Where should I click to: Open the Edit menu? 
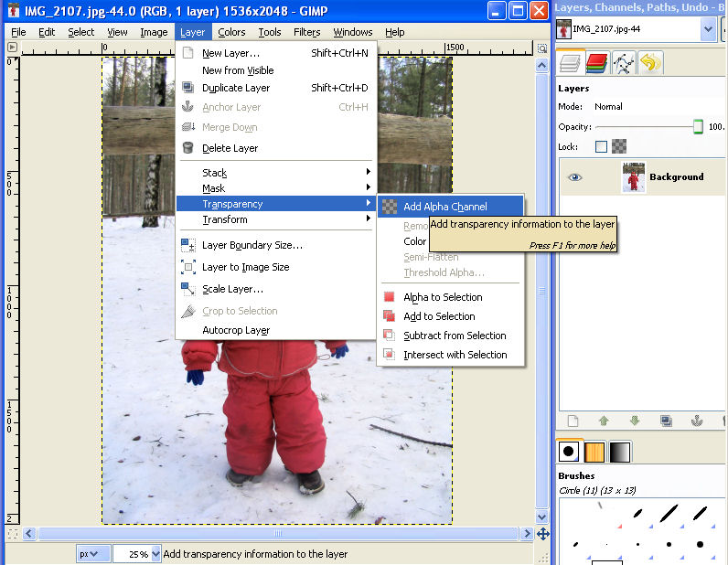[47, 32]
